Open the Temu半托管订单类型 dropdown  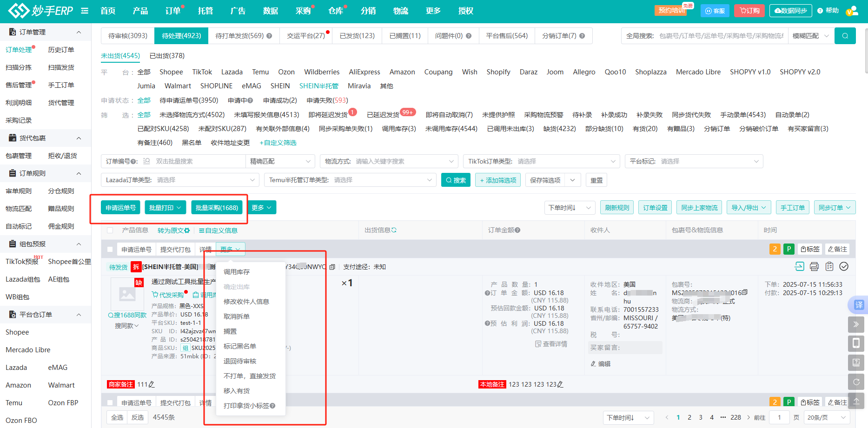tap(350, 180)
